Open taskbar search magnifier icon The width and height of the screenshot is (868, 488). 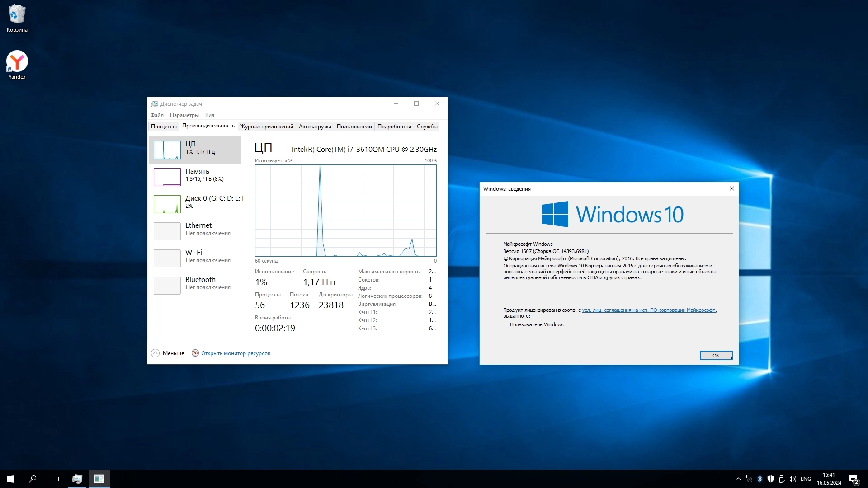(33, 479)
